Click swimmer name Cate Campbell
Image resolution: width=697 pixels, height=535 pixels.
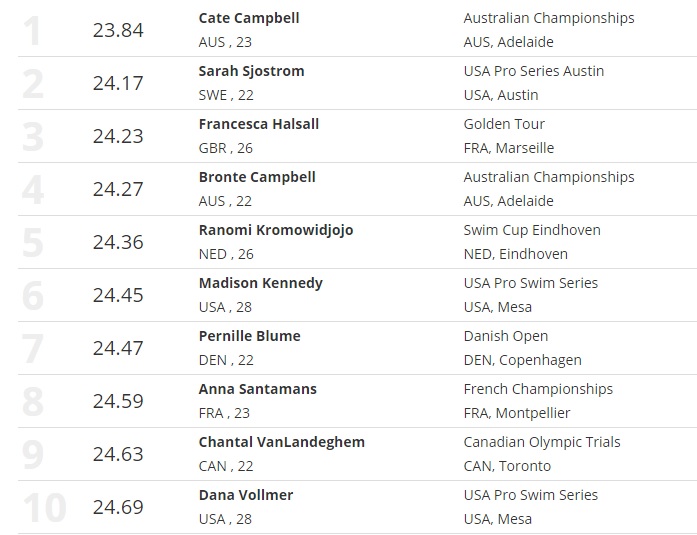(249, 18)
